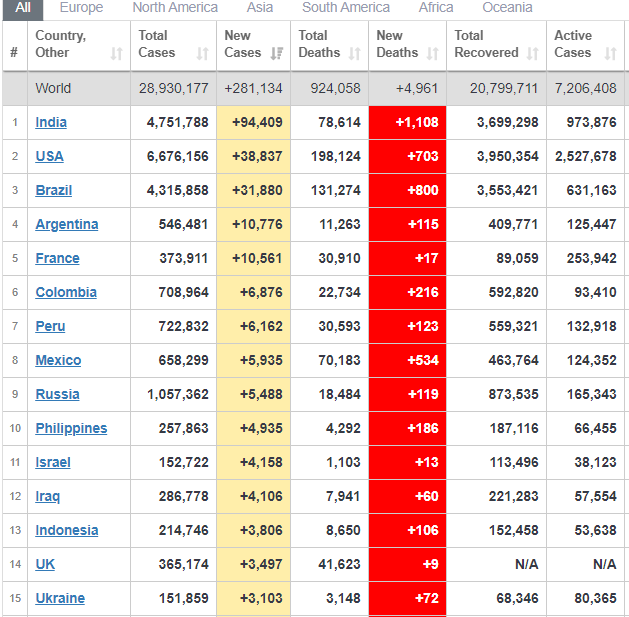The image size is (629, 617).
Task: Switch to the Europe tab
Action: pos(81,8)
